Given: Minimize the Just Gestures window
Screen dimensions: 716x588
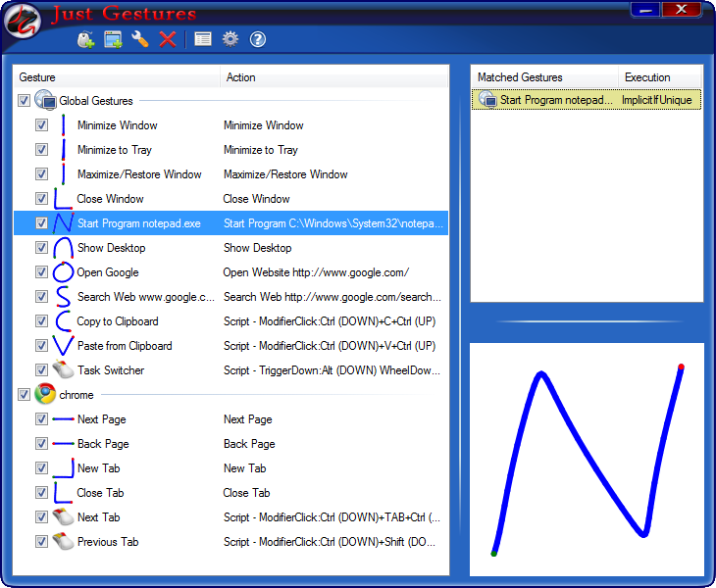Looking at the screenshot, I should point(645,10).
